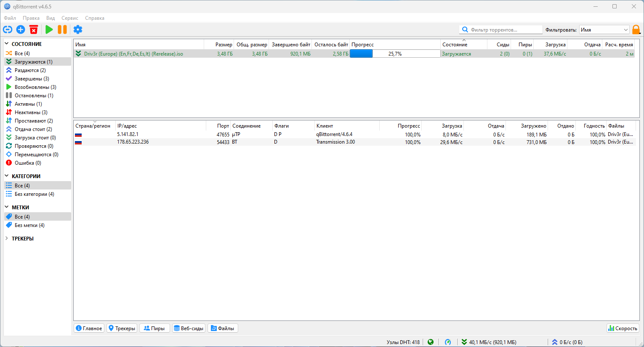Switch to the Трекеры tab

click(122, 328)
